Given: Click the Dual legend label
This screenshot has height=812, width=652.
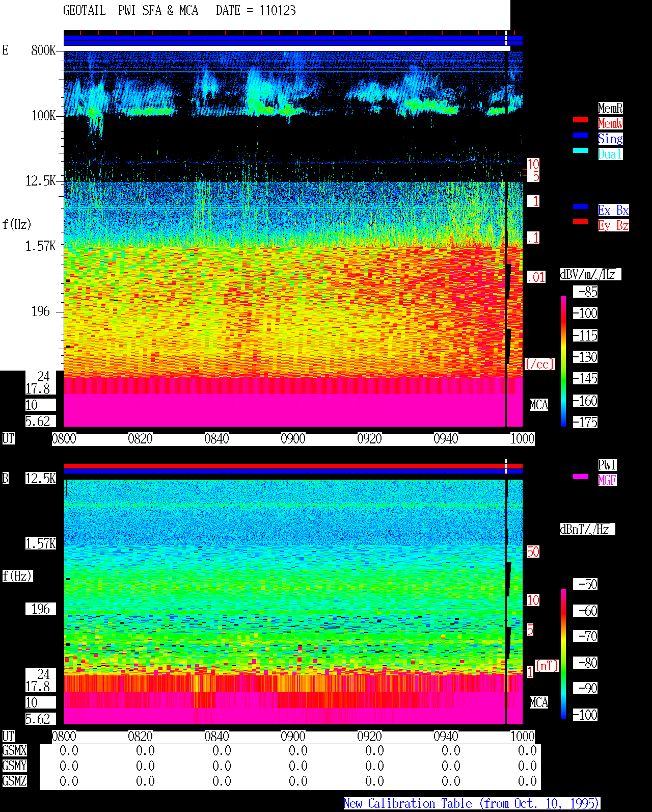Looking at the screenshot, I should click(610, 154).
